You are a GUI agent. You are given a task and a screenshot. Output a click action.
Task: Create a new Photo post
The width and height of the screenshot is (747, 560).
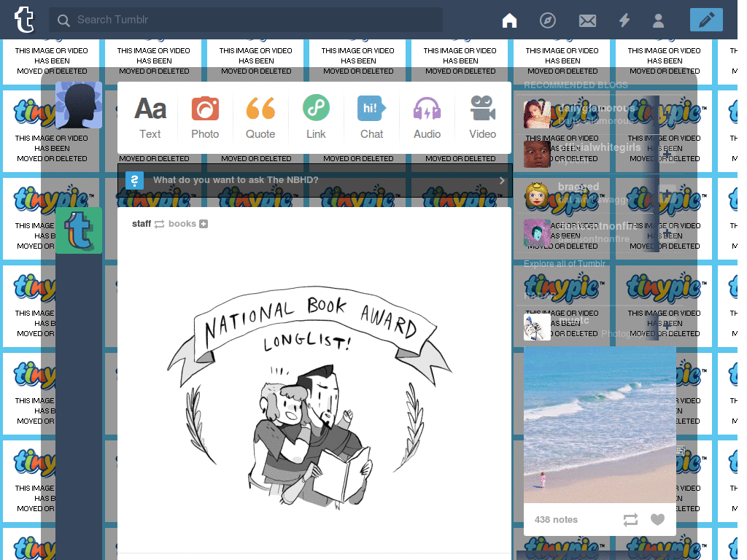pos(205,117)
